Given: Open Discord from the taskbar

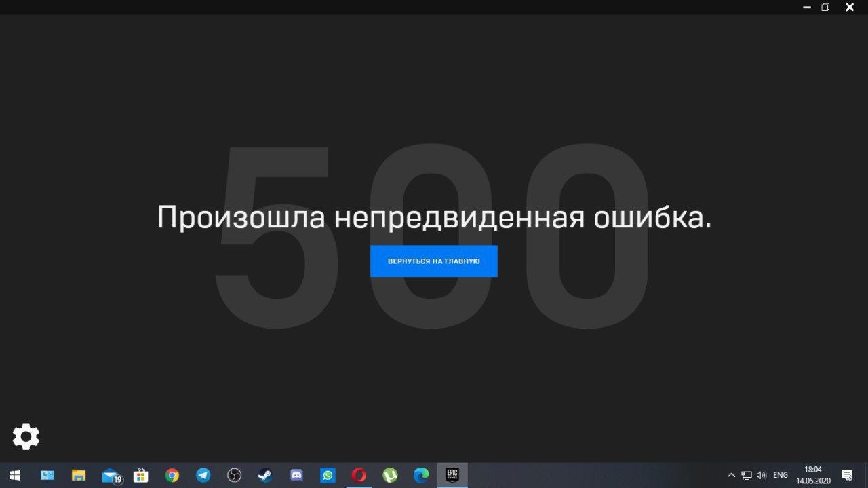Looking at the screenshot, I should (296, 475).
